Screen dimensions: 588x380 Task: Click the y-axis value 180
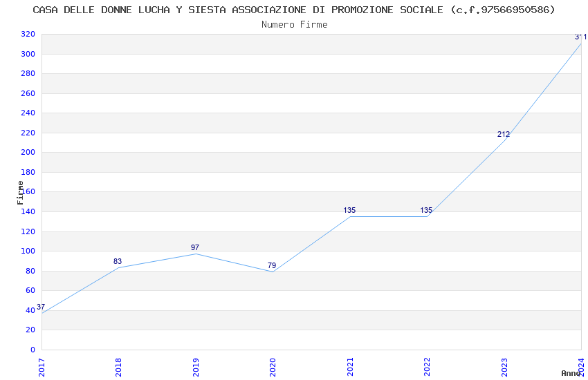(x=28, y=172)
